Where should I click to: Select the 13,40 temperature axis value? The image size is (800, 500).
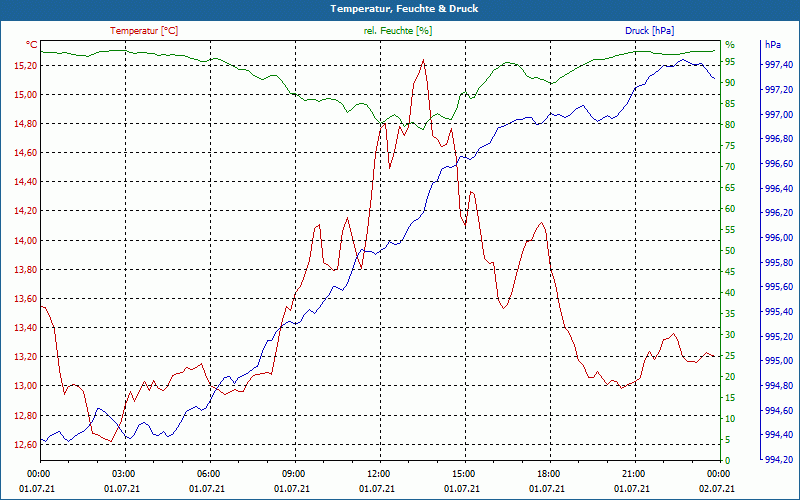(26, 327)
